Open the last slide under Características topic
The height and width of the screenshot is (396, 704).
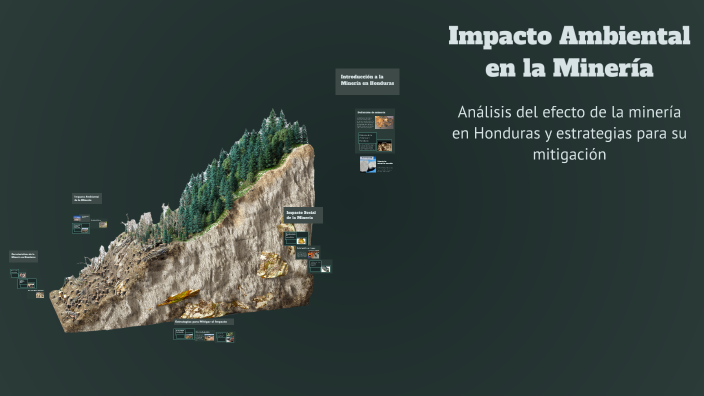click(36, 294)
